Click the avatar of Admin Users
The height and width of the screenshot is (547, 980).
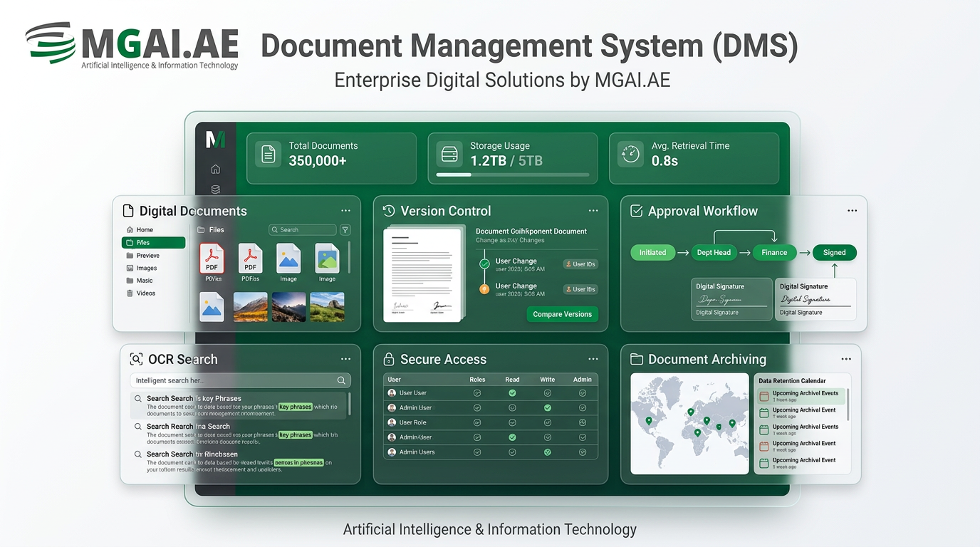click(x=392, y=452)
